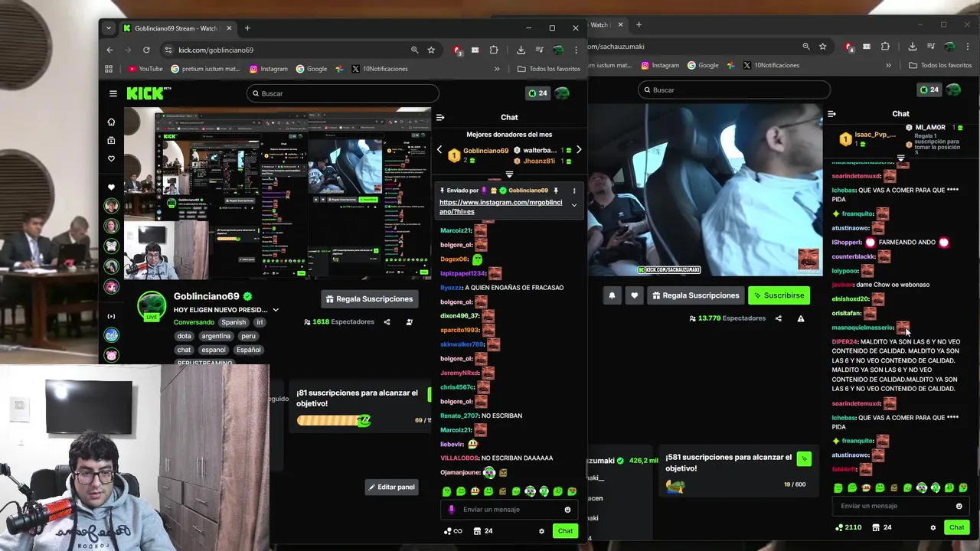The height and width of the screenshot is (551, 980).
Task: Click Regala Suscripciones in Goblinciano69 window
Action: point(369,299)
